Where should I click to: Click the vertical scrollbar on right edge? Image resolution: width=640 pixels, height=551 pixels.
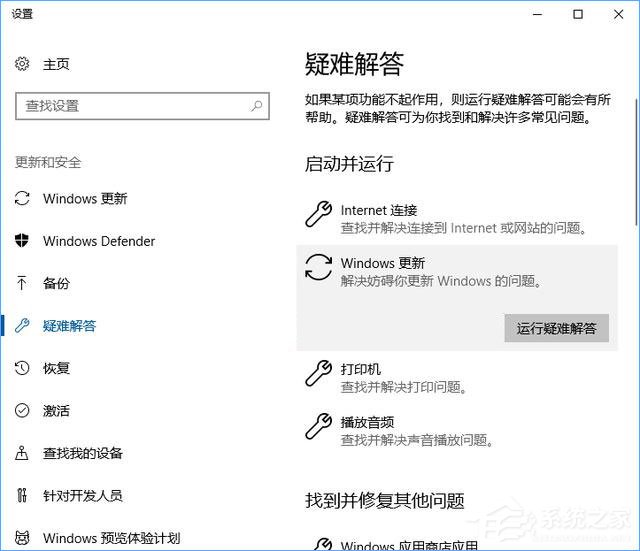click(x=636, y=161)
